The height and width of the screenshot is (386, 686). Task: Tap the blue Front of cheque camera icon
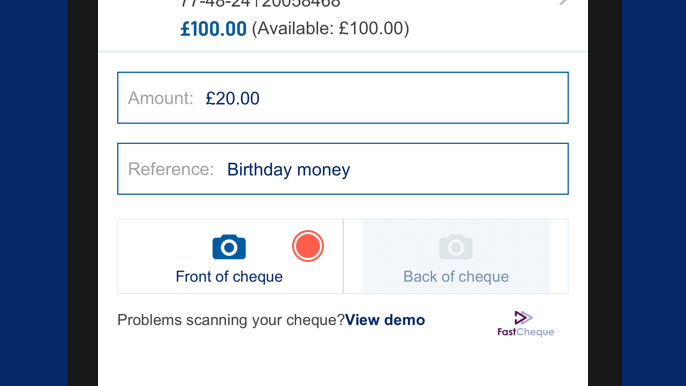[229, 247]
